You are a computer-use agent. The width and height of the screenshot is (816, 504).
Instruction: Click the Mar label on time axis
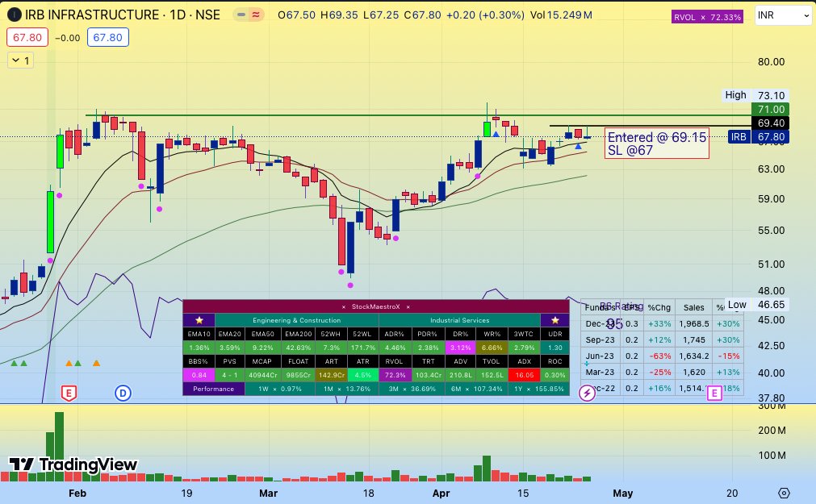coord(268,493)
